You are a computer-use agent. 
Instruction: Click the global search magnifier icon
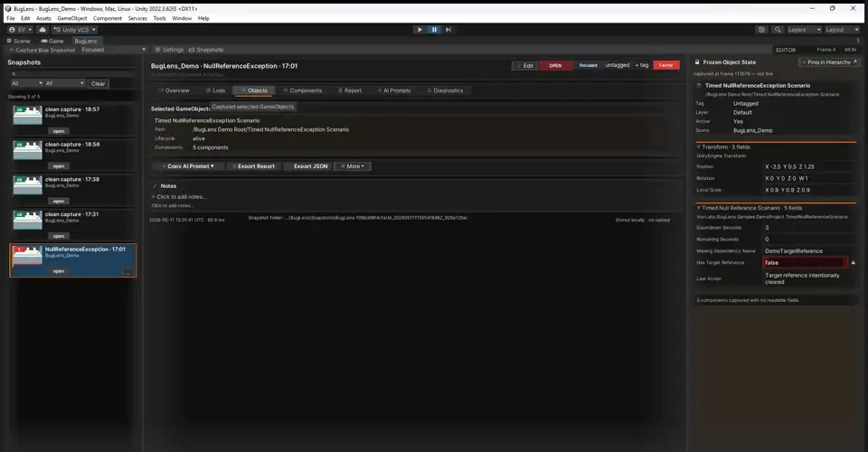click(x=778, y=29)
